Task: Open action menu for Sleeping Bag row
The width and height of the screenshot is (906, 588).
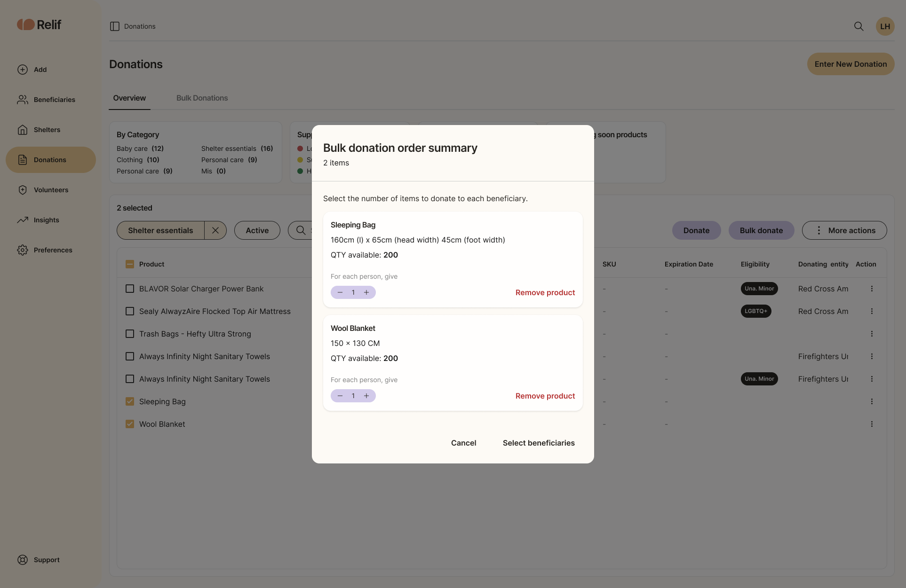Action: 872,401
